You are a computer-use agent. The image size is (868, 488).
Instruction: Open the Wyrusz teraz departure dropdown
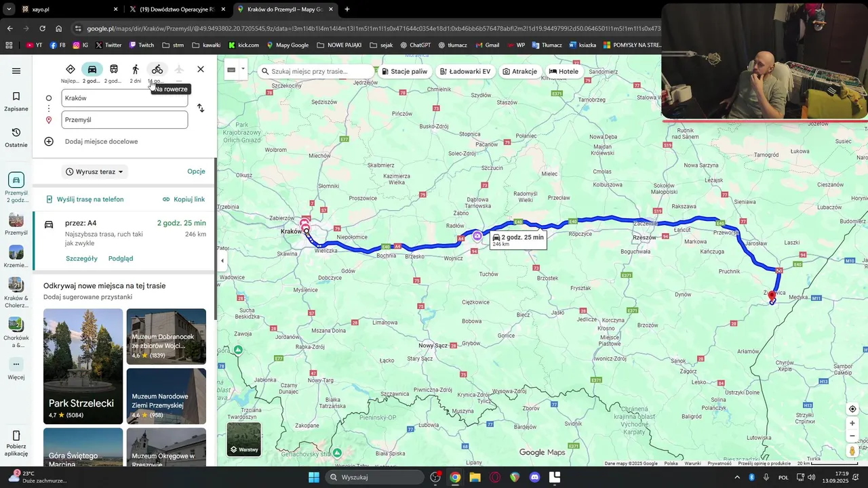[x=94, y=172]
